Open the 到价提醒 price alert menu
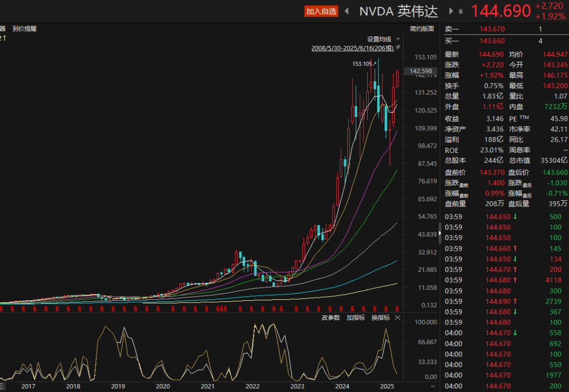 tap(25, 28)
